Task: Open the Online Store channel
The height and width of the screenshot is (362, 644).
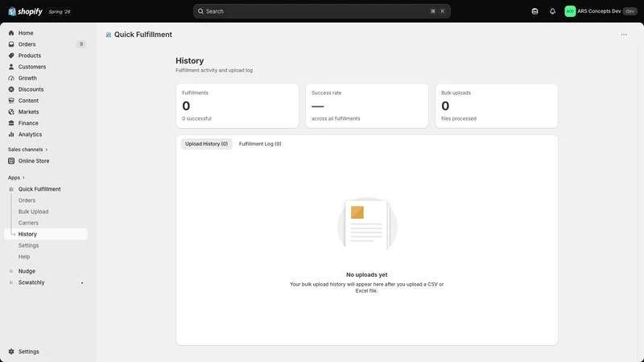Action: 34,161
